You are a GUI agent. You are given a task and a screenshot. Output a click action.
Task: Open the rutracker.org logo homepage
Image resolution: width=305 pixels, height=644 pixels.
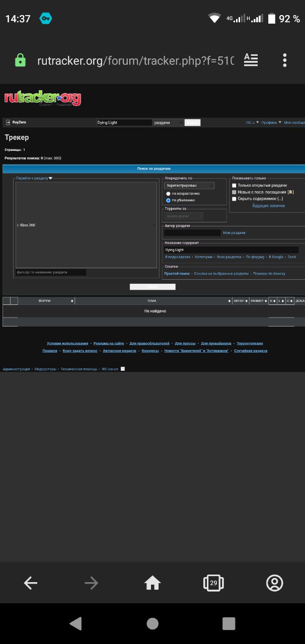[43, 98]
